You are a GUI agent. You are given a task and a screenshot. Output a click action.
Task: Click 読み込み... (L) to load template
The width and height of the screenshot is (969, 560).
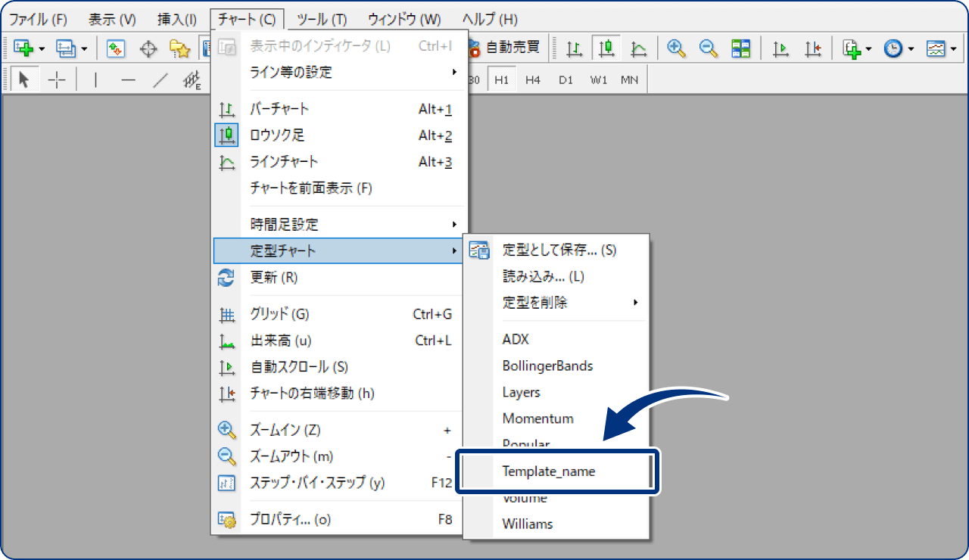(543, 276)
